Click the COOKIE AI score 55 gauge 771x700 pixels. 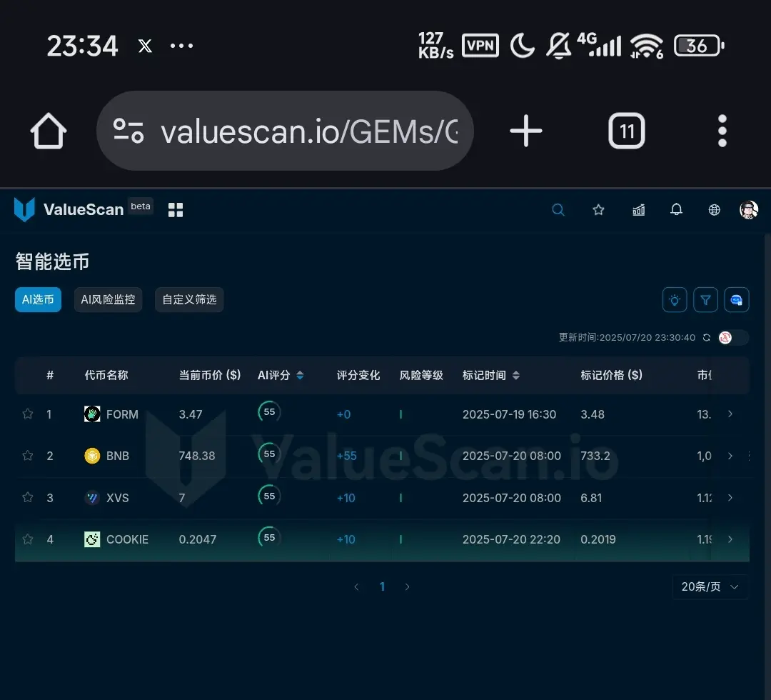pyautogui.click(x=269, y=537)
